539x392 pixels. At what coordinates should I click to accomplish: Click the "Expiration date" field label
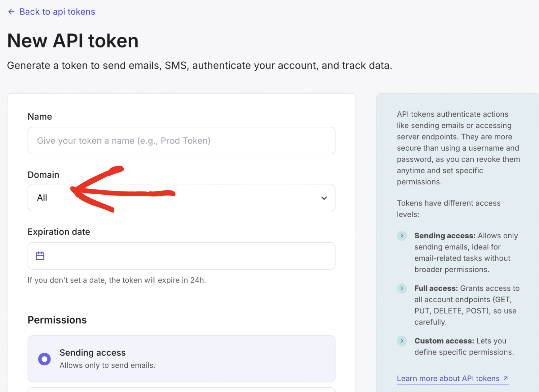click(59, 232)
